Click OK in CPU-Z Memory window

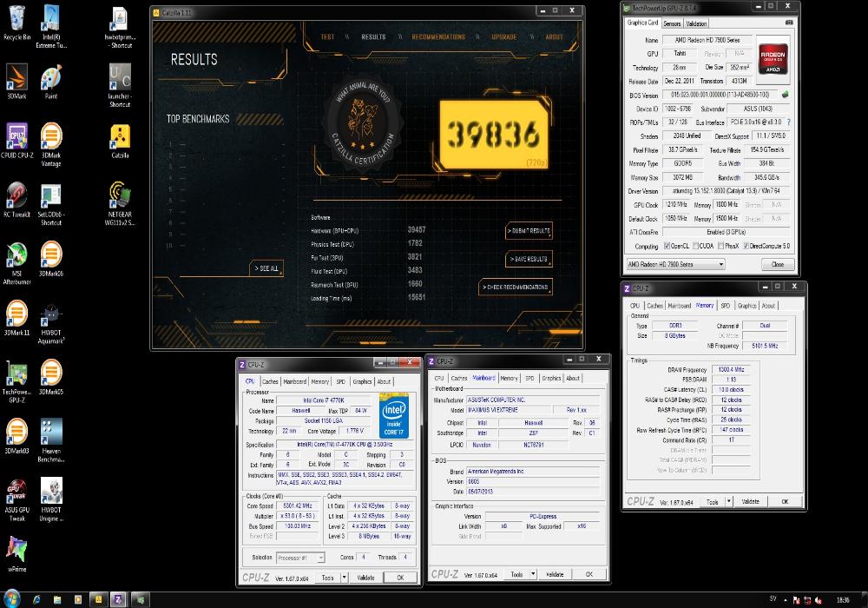785,502
